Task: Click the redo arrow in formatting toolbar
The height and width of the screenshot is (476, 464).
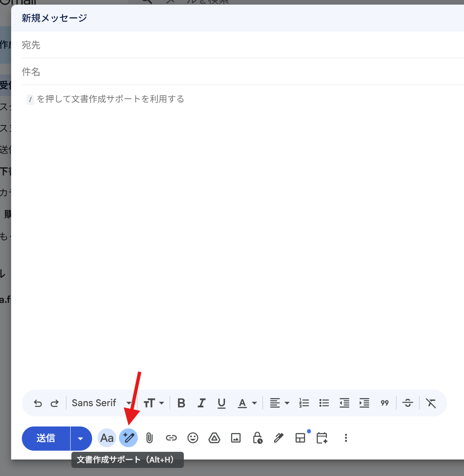Action: pyautogui.click(x=54, y=403)
